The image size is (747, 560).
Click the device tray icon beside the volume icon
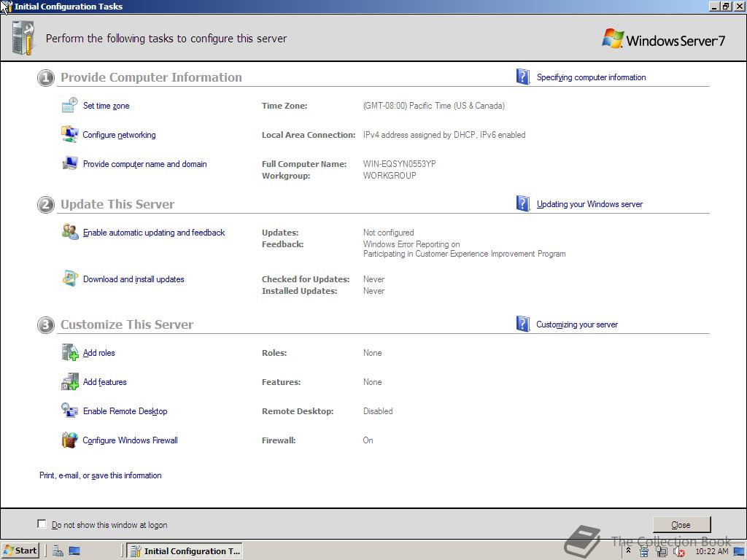pyautogui.click(x=662, y=551)
